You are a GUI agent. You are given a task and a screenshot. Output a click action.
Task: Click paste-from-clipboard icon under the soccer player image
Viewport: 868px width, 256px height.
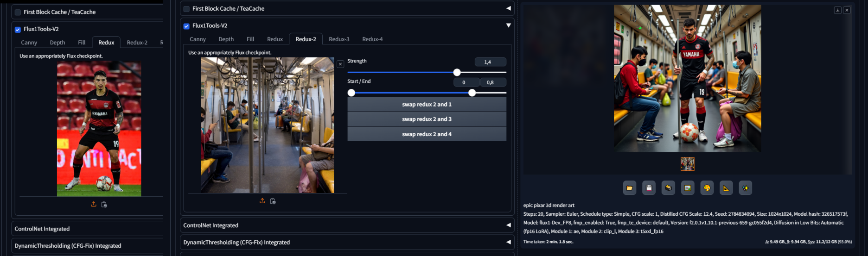(x=104, y=205)
